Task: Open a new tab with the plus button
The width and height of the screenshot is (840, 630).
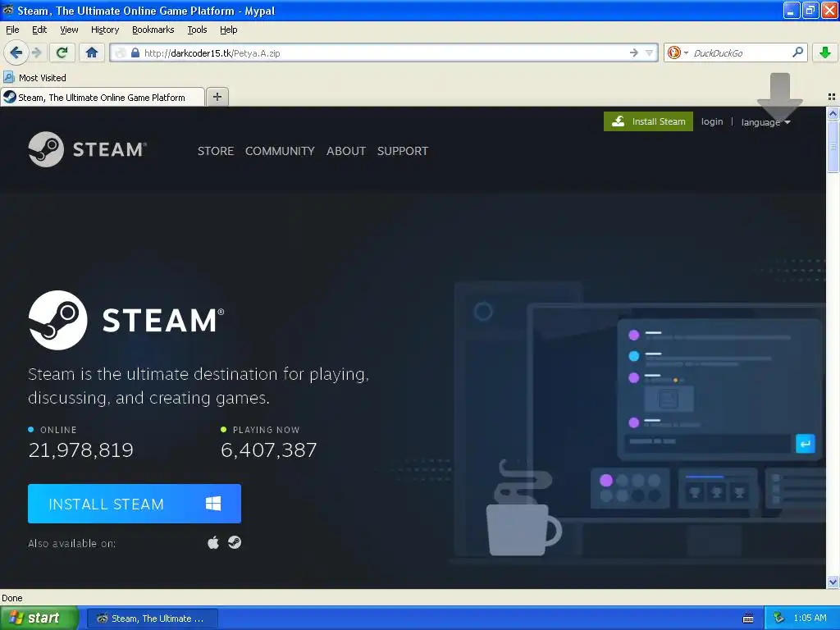Action: (217, 97)
